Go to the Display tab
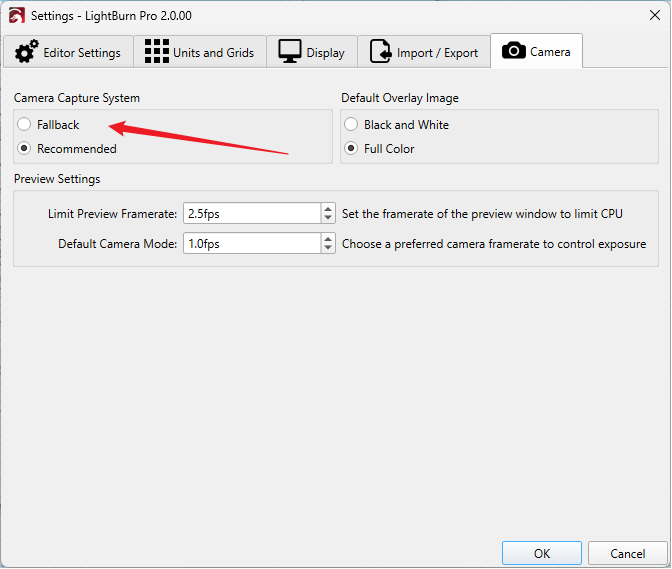Image resolution: width=672 pixels, height=569 pixels. pyautogui.click(x=312, y=52)
